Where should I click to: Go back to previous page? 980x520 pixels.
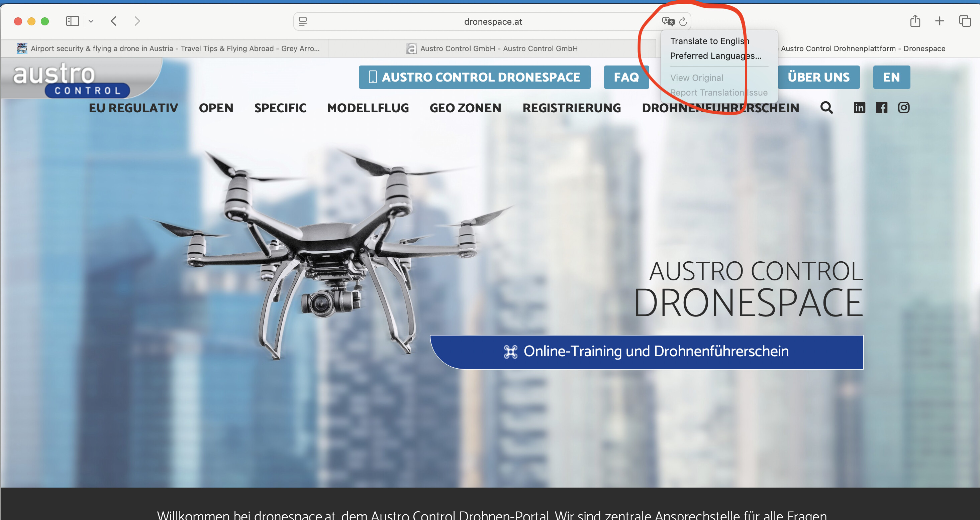pos(114,21)
